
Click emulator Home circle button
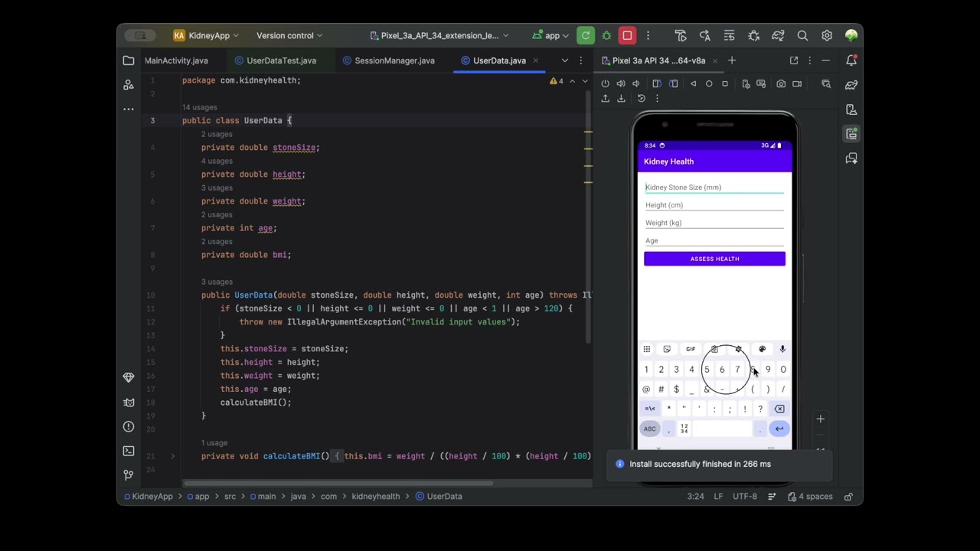709,83
